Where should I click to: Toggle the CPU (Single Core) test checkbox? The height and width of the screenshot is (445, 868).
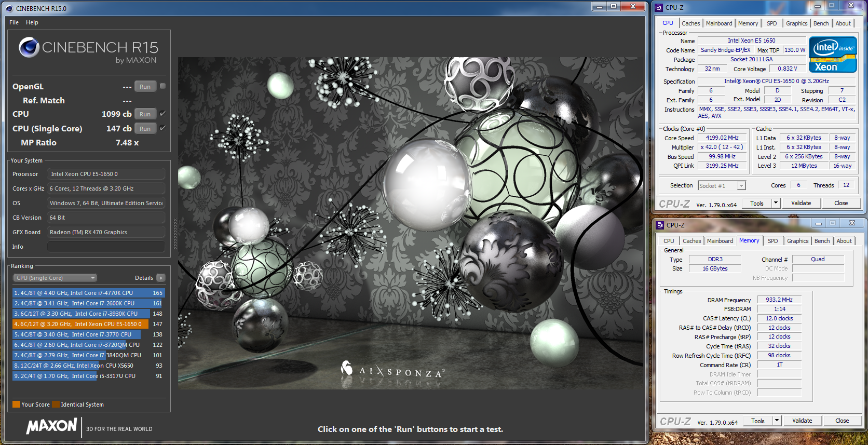point(162,128)
